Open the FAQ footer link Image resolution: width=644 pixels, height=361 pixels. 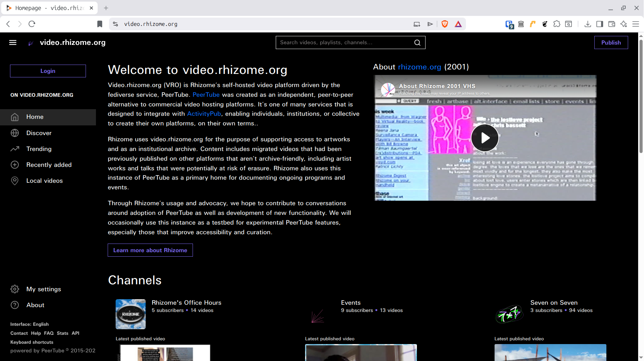pos(49,333)
